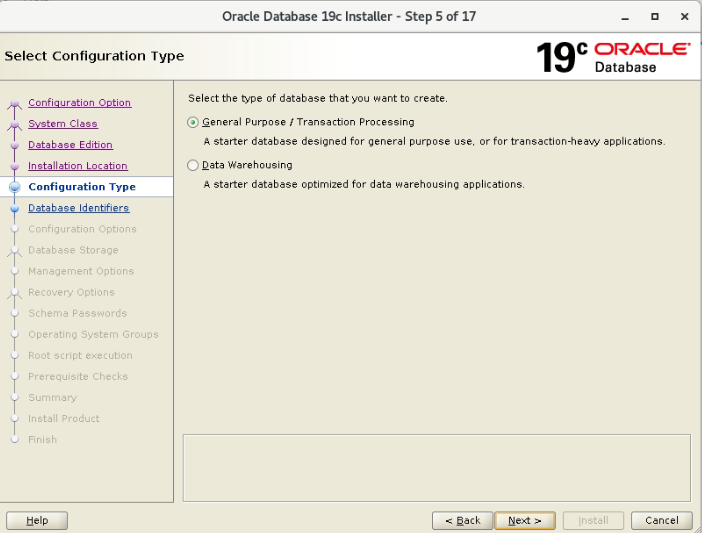
Task: Click the 'Select Configuration Type' heading
Action: 94,56
